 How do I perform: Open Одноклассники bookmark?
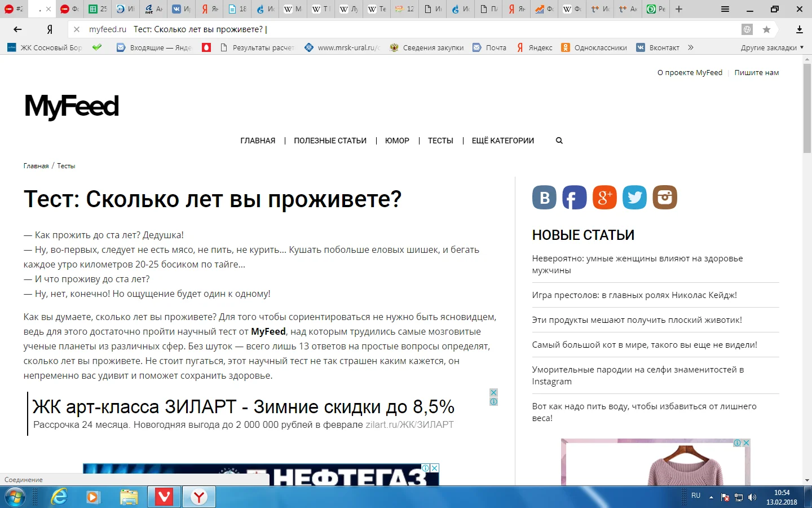[594, 48]
